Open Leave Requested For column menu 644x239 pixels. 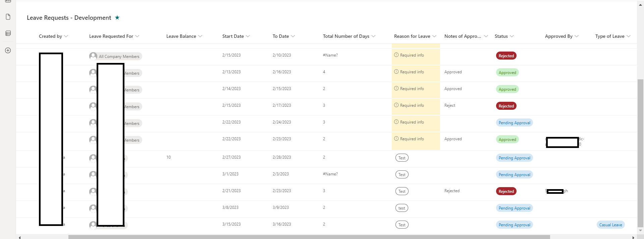137,36
